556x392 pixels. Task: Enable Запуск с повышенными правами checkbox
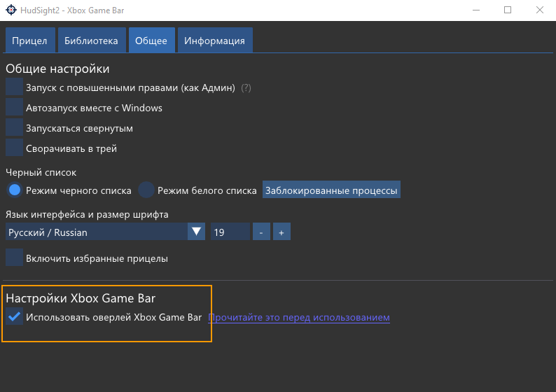pos(14,87)
